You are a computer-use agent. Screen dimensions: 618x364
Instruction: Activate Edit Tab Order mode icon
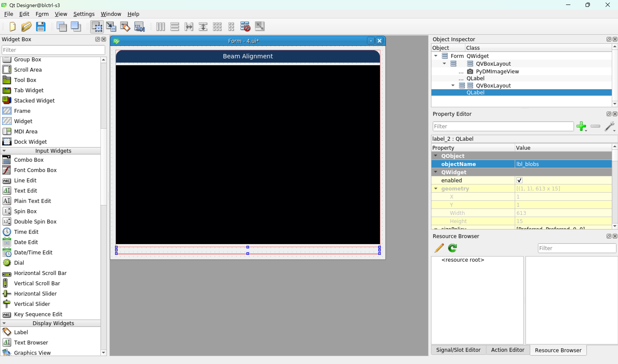(139, 27)
